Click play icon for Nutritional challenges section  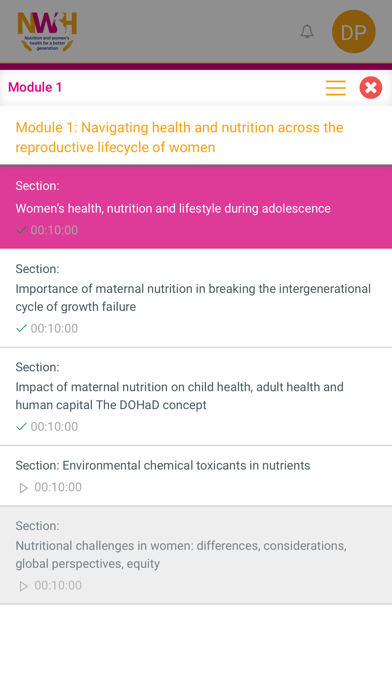pyautogui.click(x=24, y=586)
